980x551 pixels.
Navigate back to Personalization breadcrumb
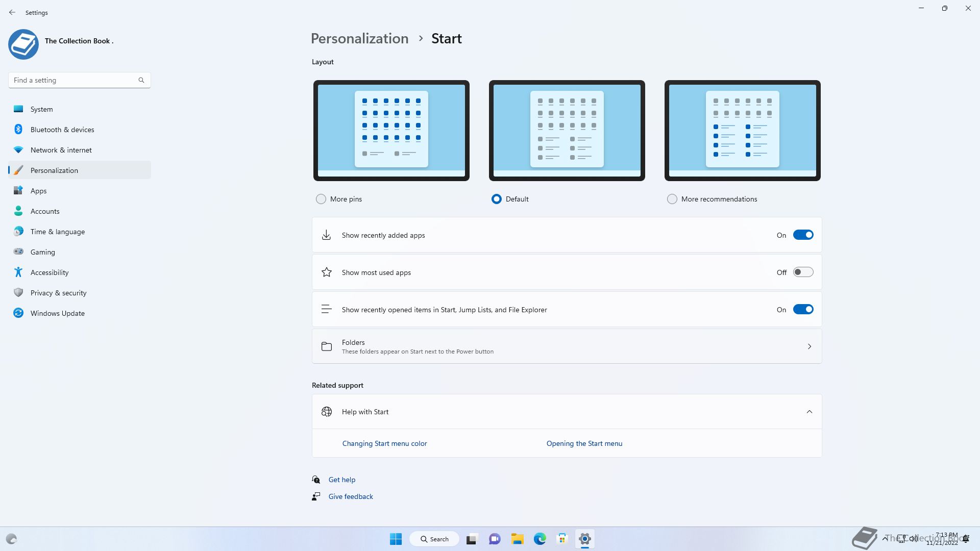click(x=359, y=39)
